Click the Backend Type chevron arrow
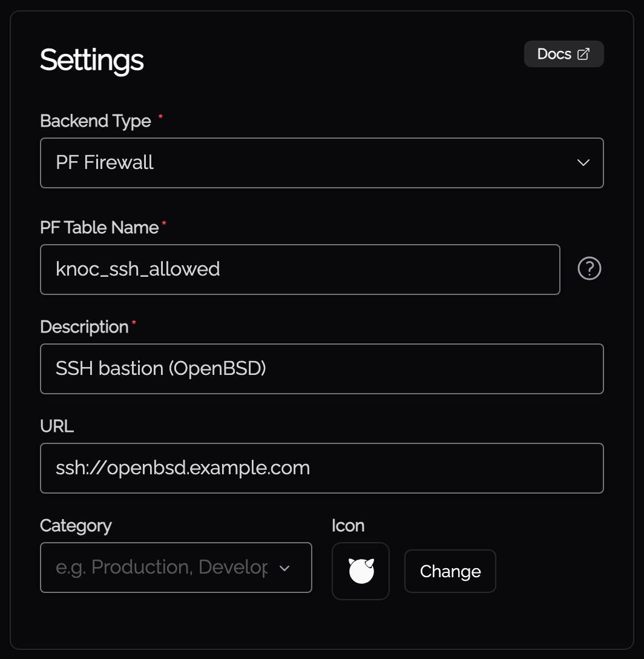This screenshot has width=644, height=659. click(583, 163)
